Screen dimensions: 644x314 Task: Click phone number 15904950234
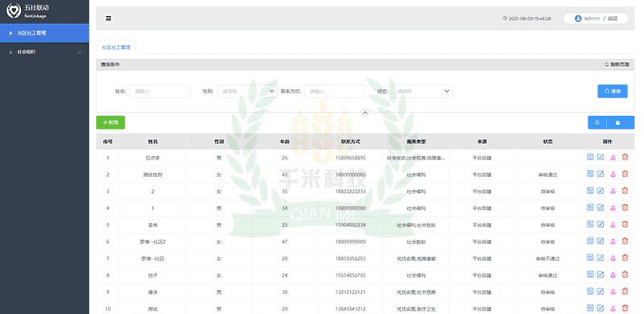[x=350, y=225]
